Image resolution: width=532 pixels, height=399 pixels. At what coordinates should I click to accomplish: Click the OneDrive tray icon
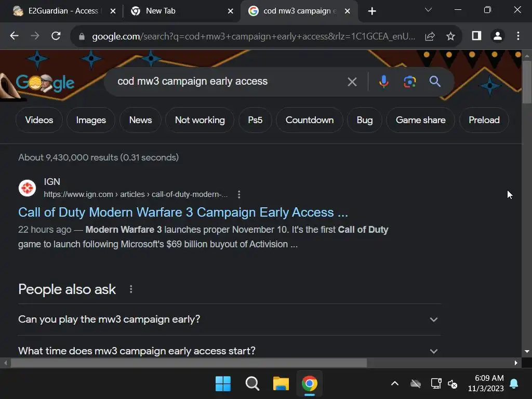[x=416, y=384]
